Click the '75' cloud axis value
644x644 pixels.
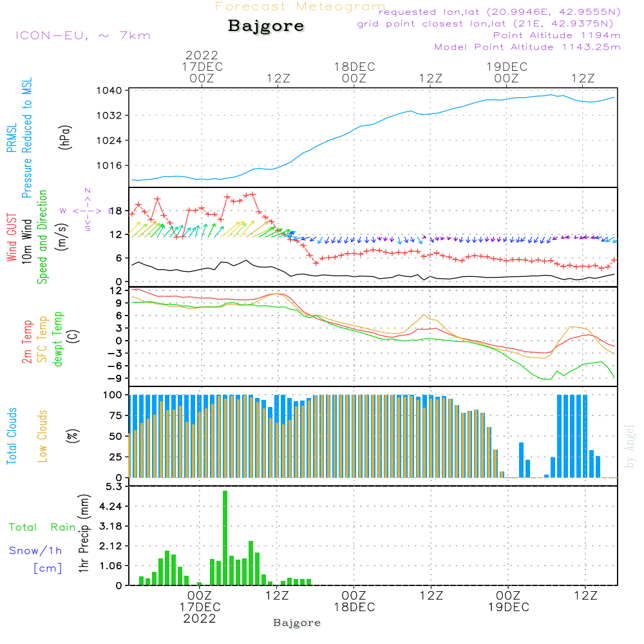116,415
